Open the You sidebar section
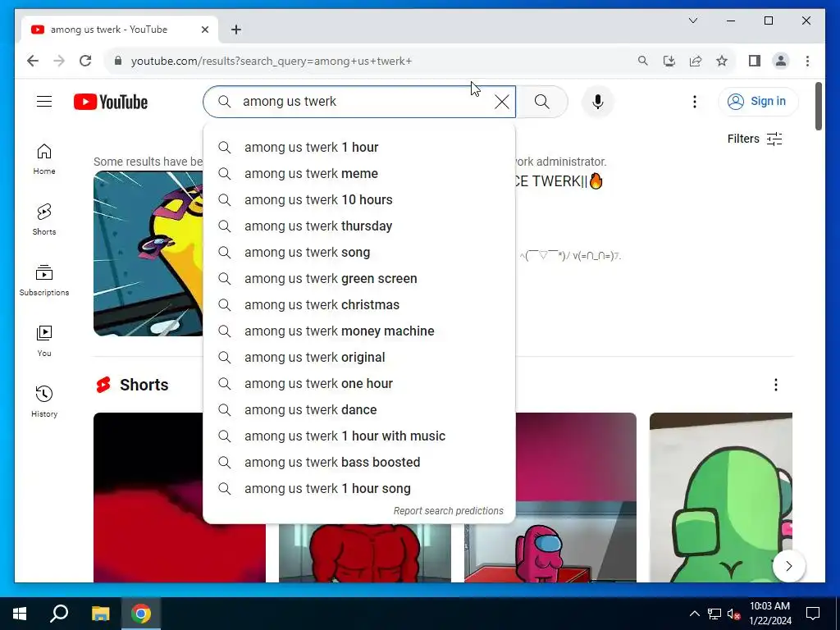Image resolution: width=840 pixels, height=630 pixels. pos(44,341)
